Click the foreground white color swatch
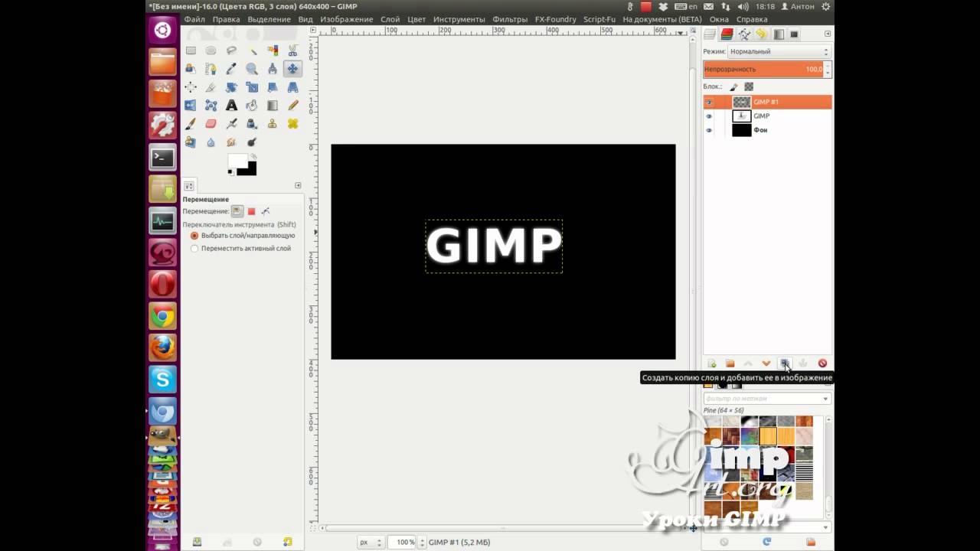Viewport: 980px width, 551px height. tap(237, 161)
